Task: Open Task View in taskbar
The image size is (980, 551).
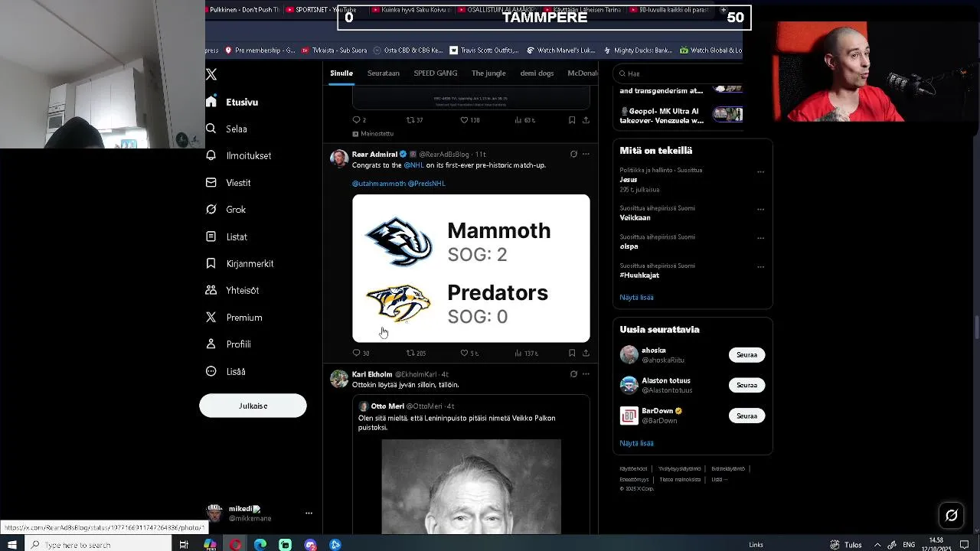Action: click(x=184, y=544)
